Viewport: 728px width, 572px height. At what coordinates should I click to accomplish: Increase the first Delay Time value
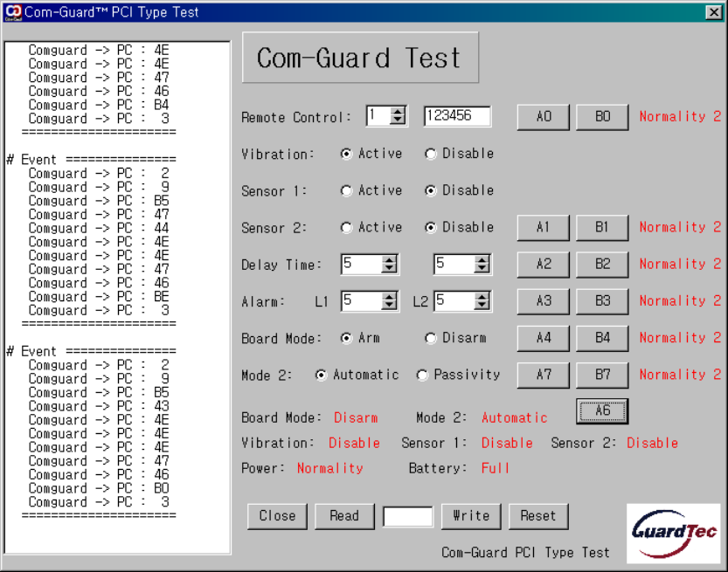(389, 260)
